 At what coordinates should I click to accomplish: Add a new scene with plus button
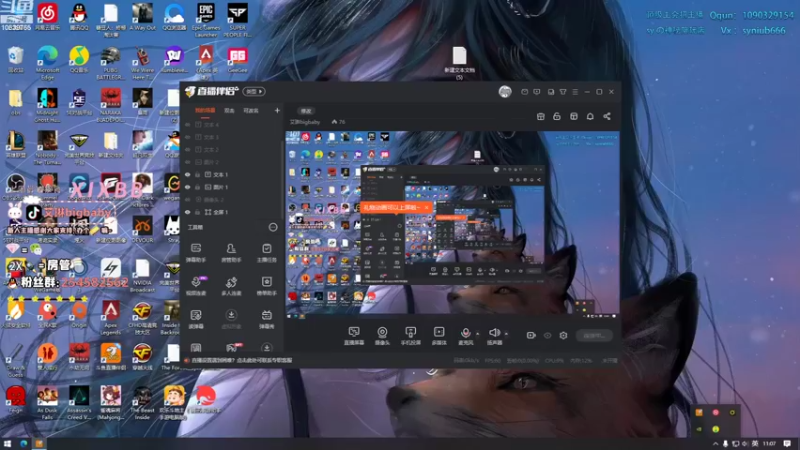point(277,110)
